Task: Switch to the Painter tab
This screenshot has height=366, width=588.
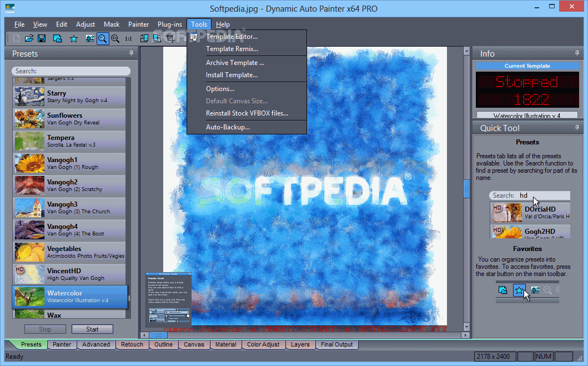Action: point(62,345)
